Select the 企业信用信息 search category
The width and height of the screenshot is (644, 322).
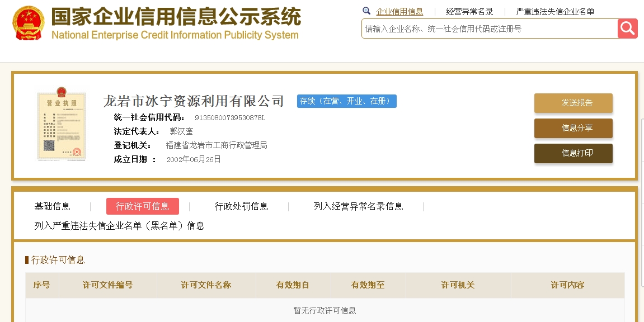click(399, 12)
